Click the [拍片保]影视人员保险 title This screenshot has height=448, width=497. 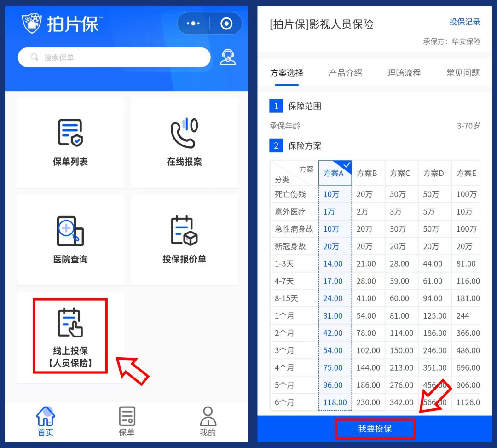click(x=321, y=24)
